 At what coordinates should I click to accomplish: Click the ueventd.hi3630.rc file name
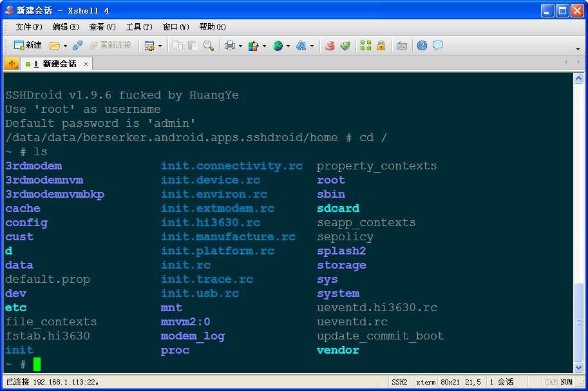point(377,308)
